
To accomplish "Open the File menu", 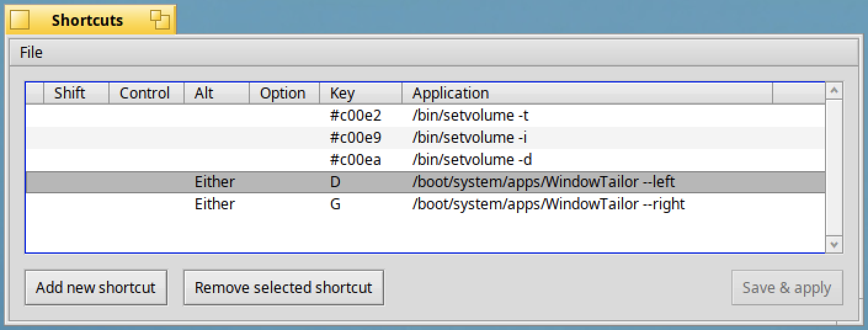I will pyautogui.click(x=31, y=52).
